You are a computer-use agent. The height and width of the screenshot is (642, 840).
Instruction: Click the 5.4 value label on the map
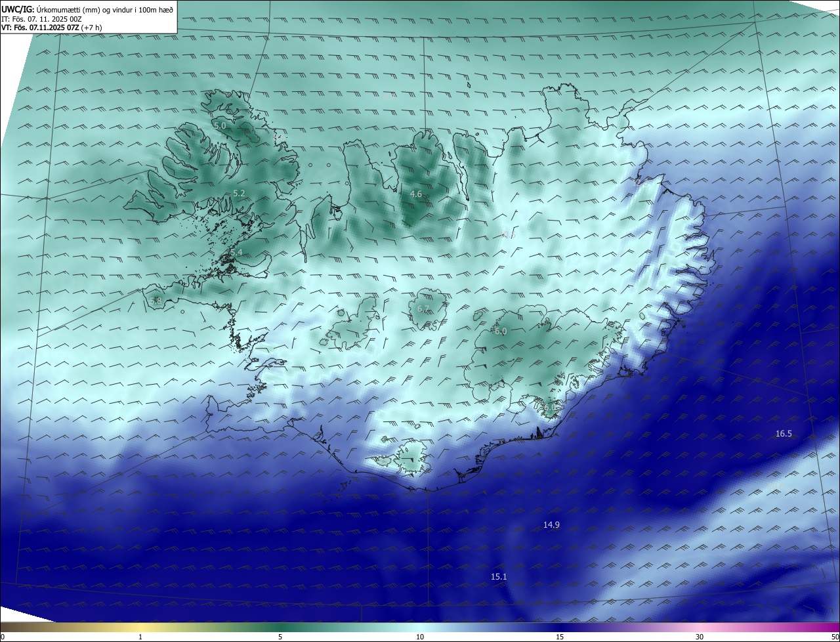(236, 253)
